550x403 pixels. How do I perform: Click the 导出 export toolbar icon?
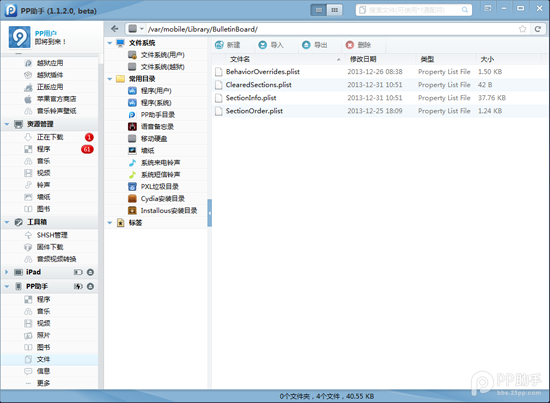tap(306, 45)
